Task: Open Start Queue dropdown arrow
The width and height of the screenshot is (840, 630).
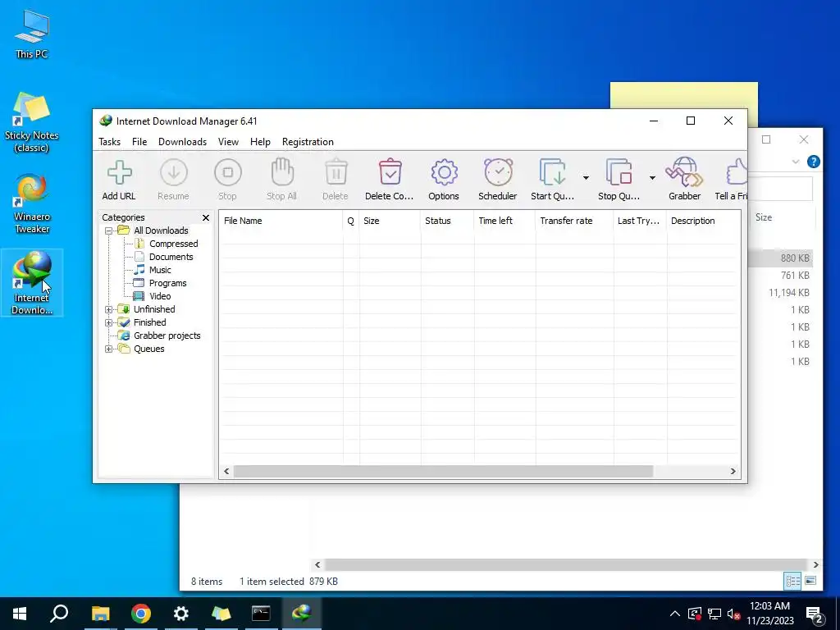Action: click(586, 177)
